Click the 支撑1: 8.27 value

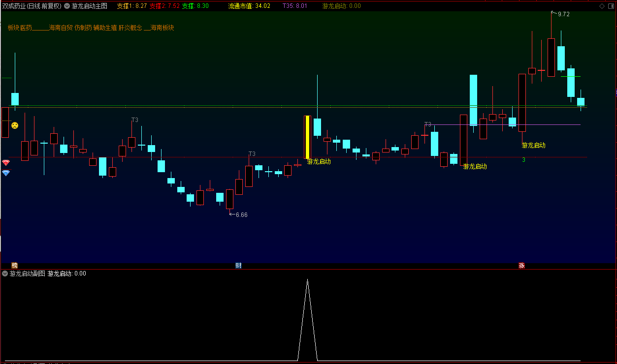coord(132,6)
